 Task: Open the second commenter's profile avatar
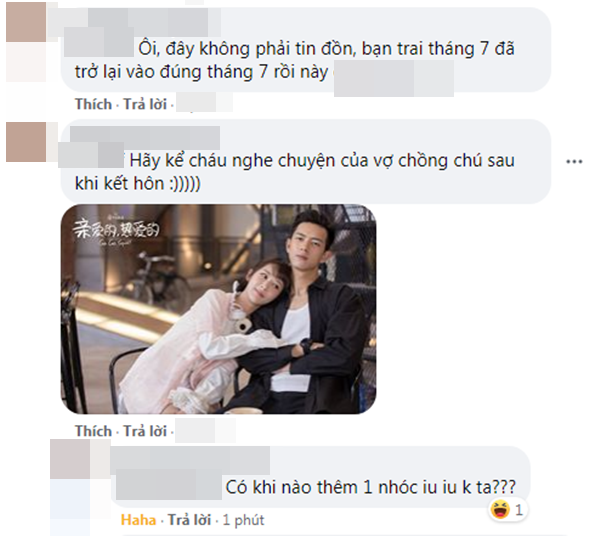point(26,142)
